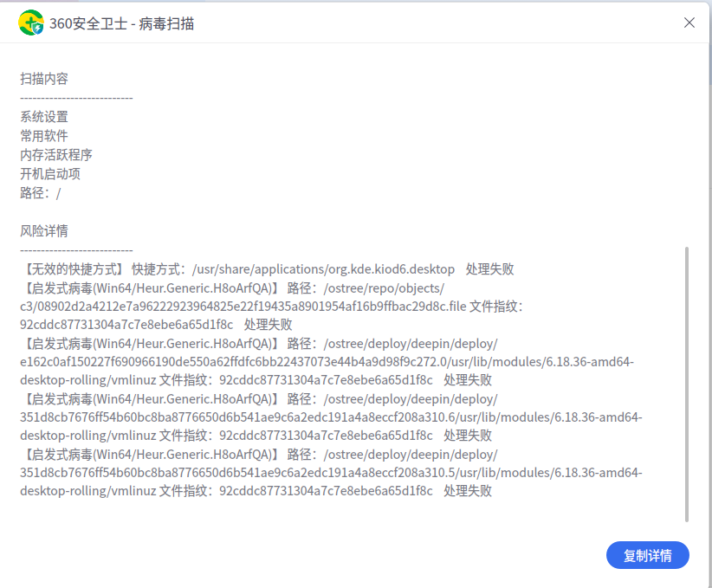Click the 无效的快捷方式 org.kde.kiod6.desktop entry
The image size is (712, 588).
pyautogui.click(x=267, y=269)
